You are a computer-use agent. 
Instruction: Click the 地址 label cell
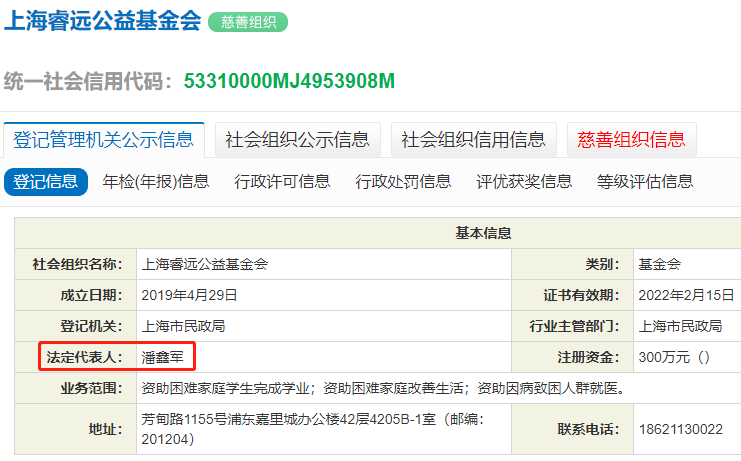click(76, 429)
